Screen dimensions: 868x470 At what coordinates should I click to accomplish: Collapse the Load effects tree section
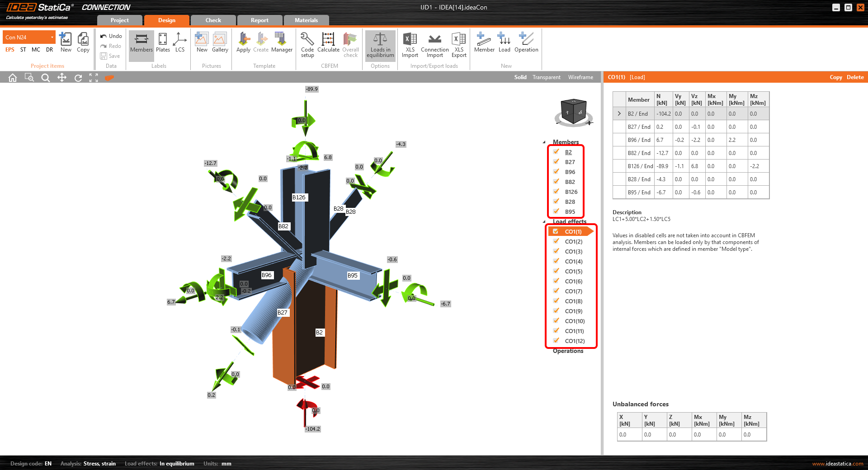[544, 222]
